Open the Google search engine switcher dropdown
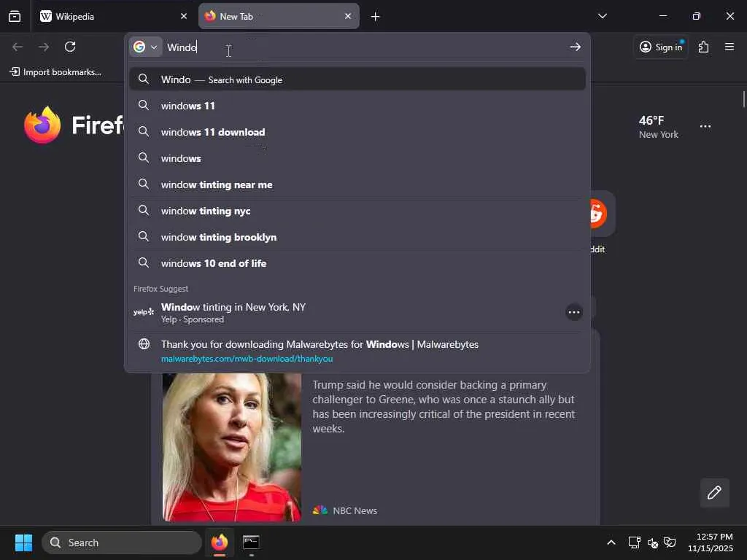This screenshot has height=560, width=747. click(x=145, y=47)
